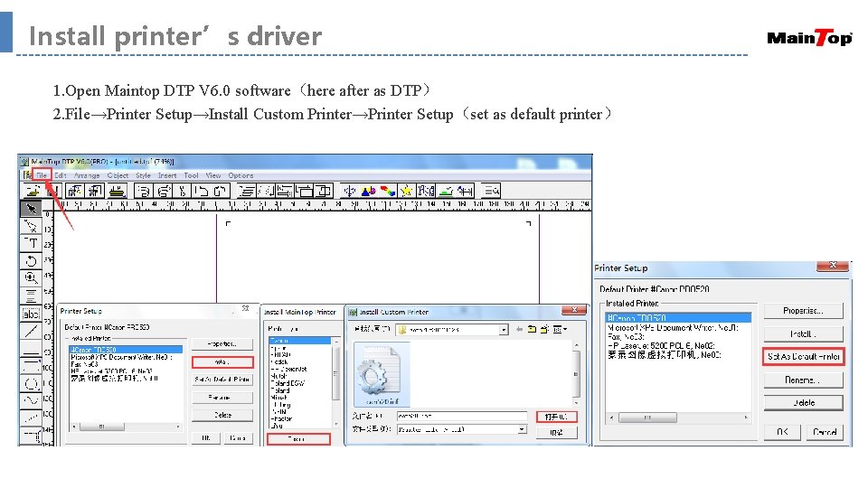Click the first toolbar icon at far left
This screenshot has height=488, width=868.
[33, 191]
